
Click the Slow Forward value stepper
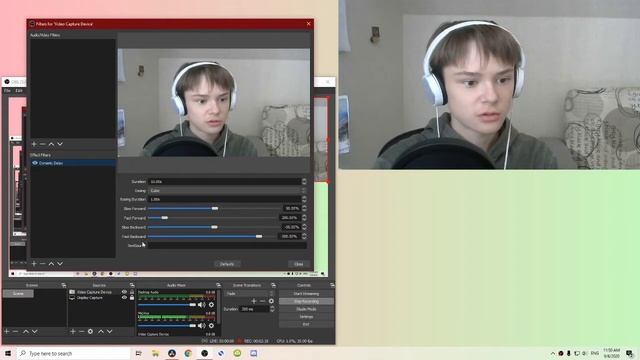304,208
